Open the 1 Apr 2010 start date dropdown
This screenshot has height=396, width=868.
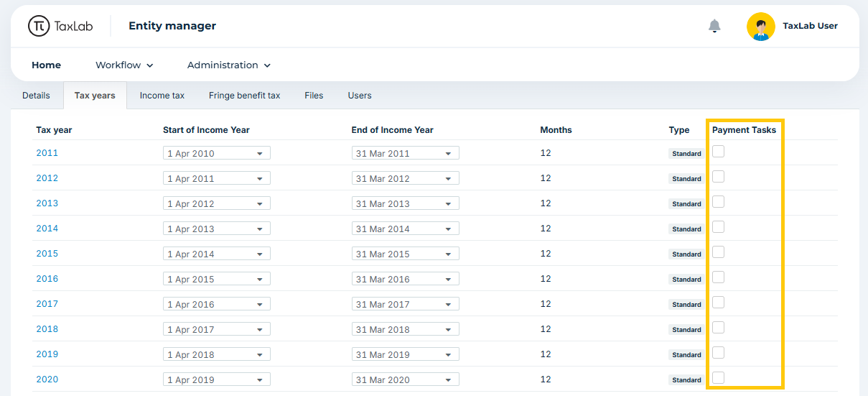[x=217, y=153]
